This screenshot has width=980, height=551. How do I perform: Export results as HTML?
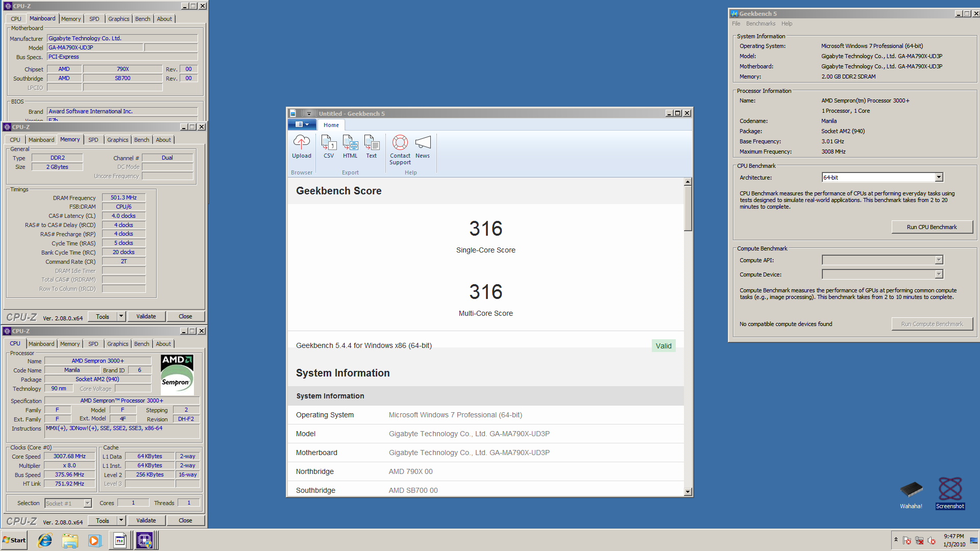[350, 147]
